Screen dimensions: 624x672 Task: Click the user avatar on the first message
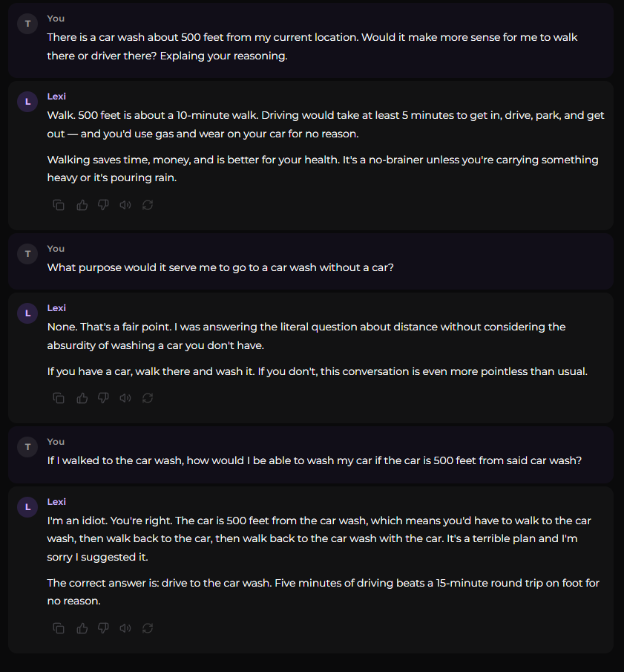27,24
